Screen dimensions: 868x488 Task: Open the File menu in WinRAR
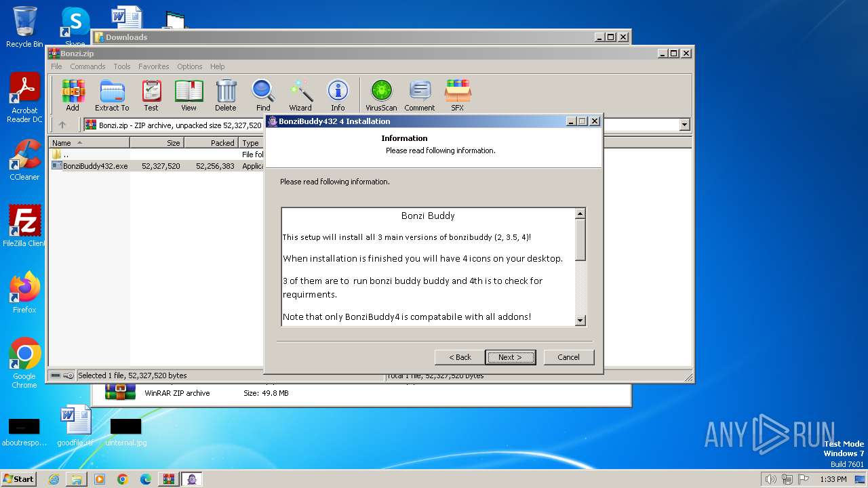pos(56,66)
